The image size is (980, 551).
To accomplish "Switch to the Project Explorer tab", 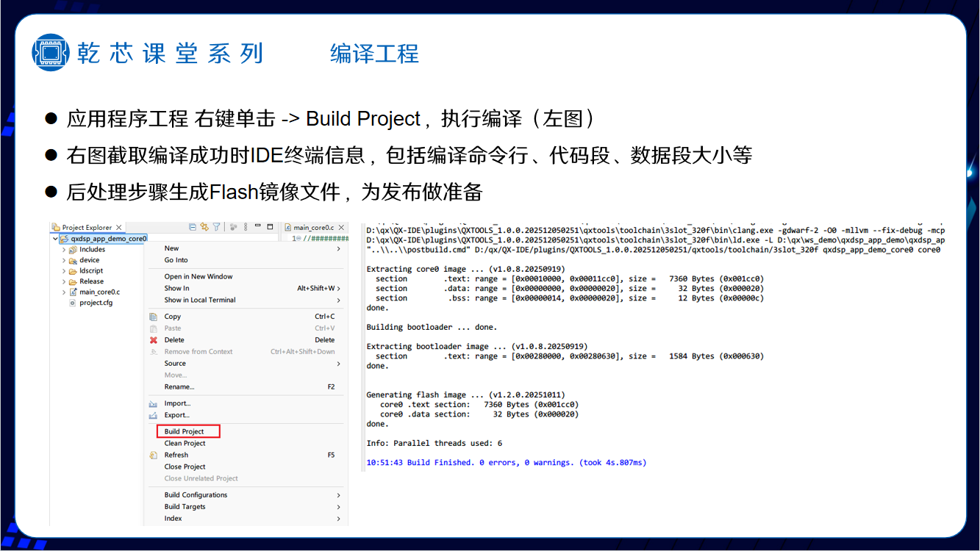I will pyautogui.click(x=87, y=228).
